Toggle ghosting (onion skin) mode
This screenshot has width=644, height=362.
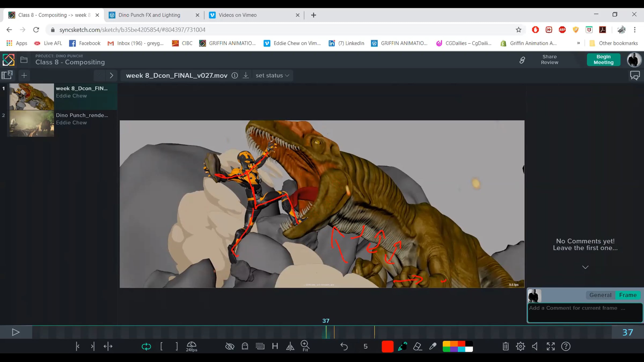[x=245, y=346]
